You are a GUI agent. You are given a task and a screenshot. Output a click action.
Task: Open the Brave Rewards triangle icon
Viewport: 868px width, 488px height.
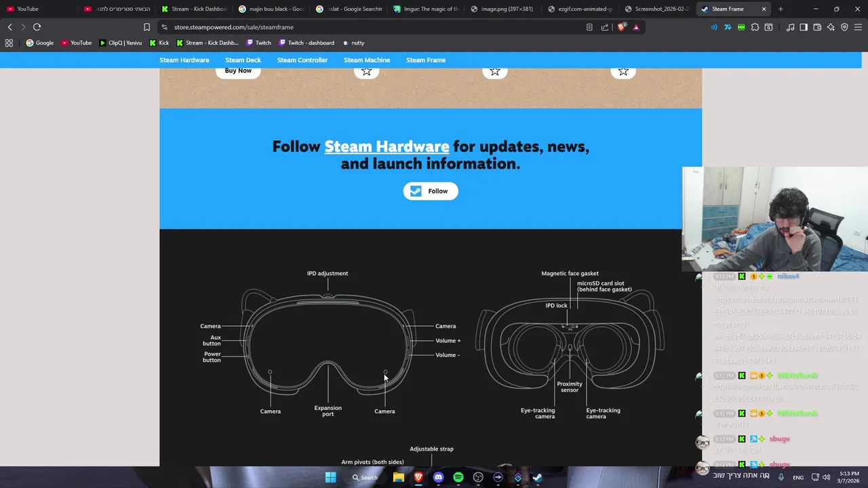click(x=636, y=27)
